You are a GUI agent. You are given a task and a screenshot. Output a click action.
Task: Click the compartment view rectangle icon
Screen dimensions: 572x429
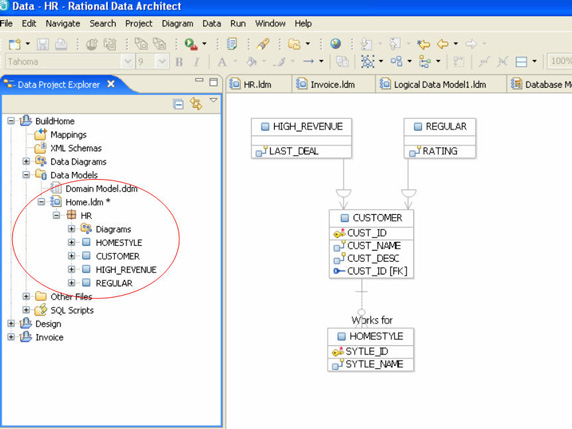[x=521, y=62]
